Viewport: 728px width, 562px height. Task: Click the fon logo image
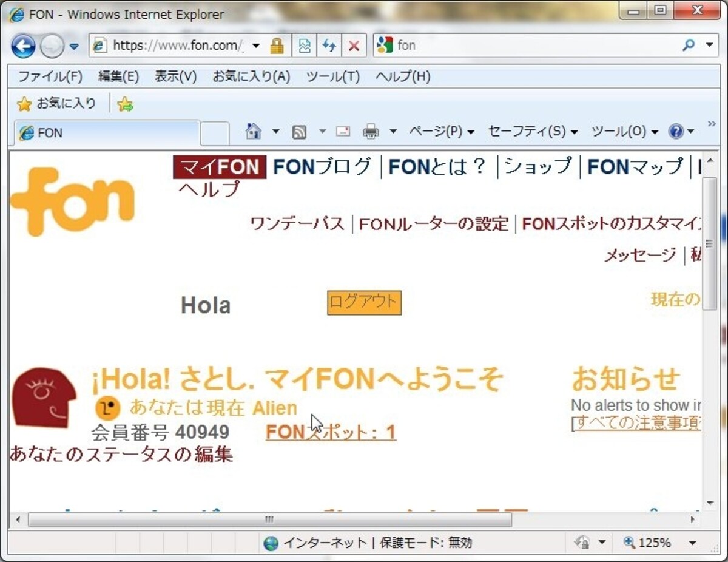tap(73, 202)
